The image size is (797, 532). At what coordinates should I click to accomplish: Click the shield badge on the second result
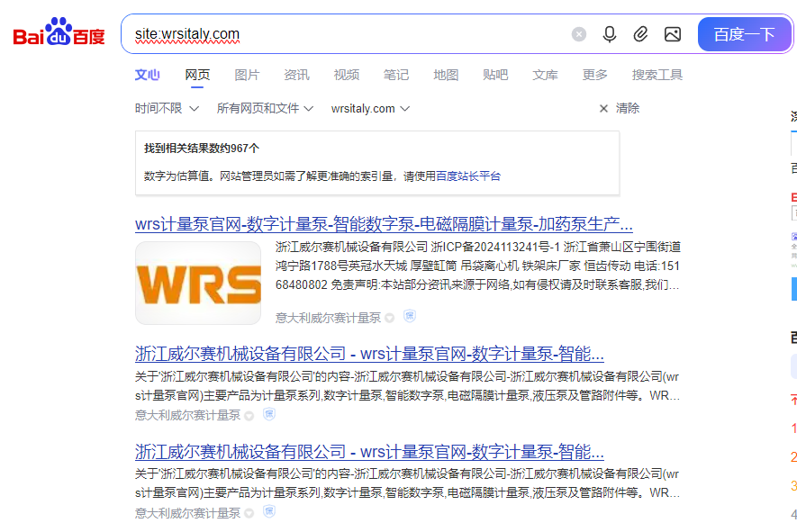point(269,414)
